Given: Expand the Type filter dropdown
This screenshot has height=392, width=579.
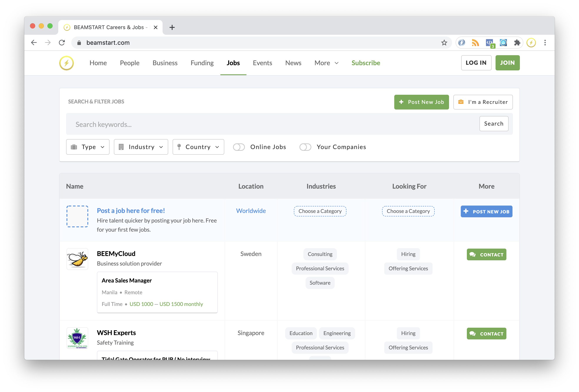Looking at the screenshot, I should 88,147.
